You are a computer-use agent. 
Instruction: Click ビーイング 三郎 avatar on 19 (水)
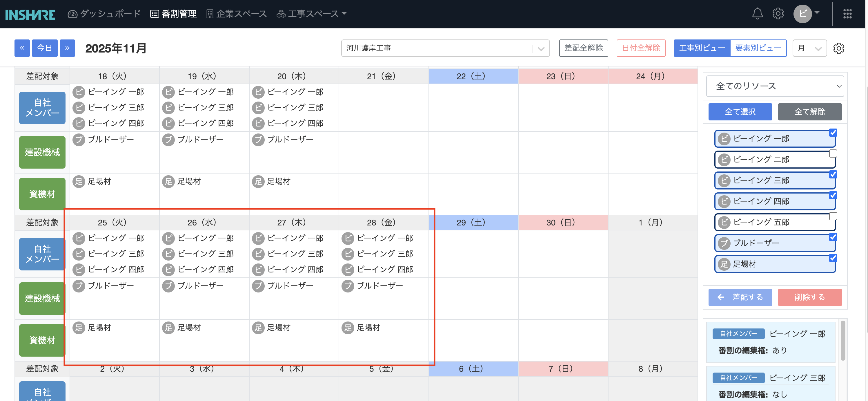(x=168, y=108)
